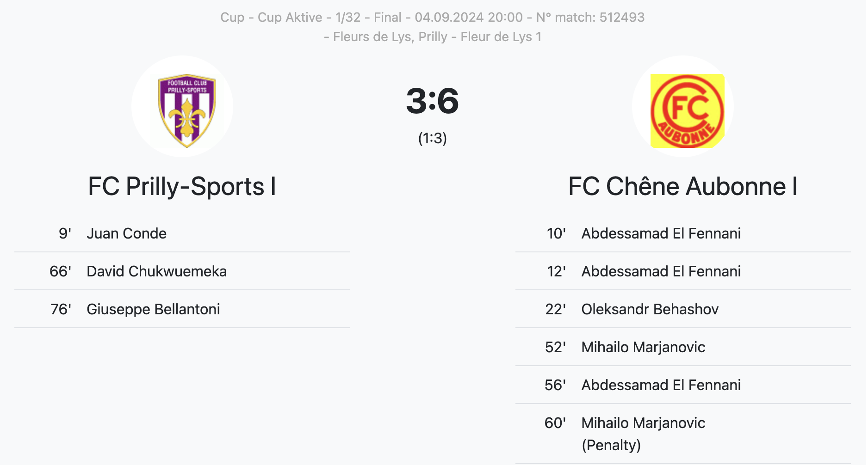Viewport: 868px width, 465px height.
Task: Click the Fleurs de Lys, Prilly venue text
Action: tap(390, 37)
